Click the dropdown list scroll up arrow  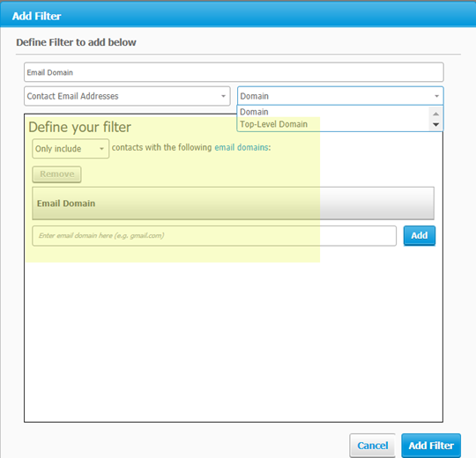[x=436, y=114]
